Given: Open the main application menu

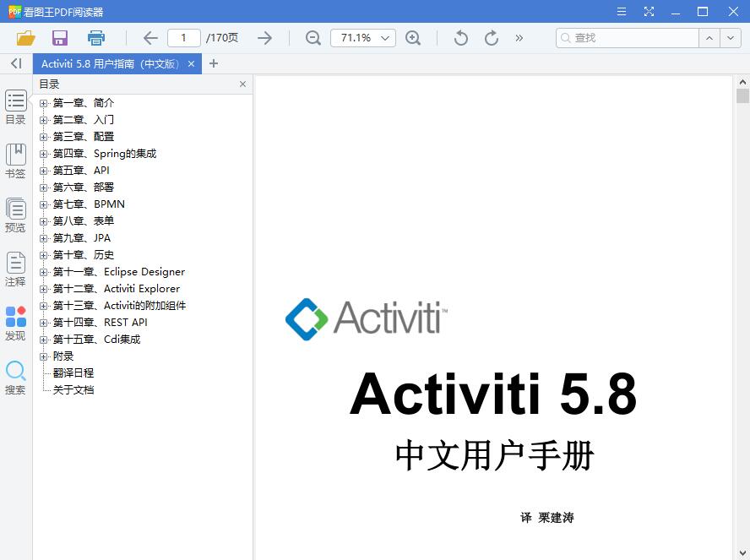Looking at the screenshot, I should tap(622, 11).
